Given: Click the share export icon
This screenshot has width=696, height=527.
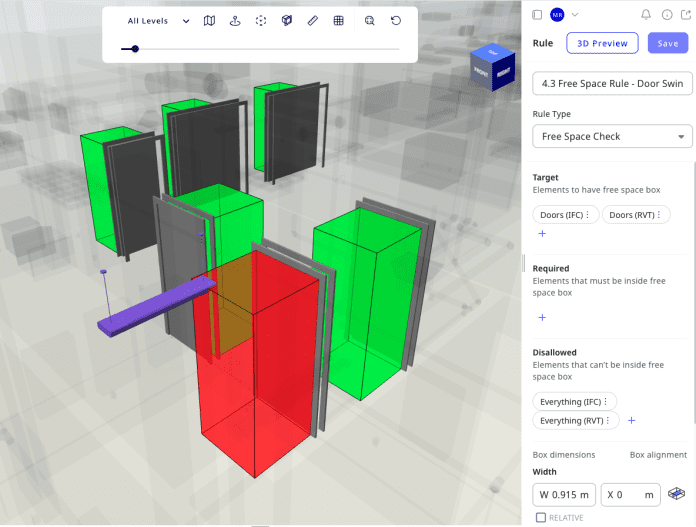Looking at the screenshot, I should (x=687, y=15).
